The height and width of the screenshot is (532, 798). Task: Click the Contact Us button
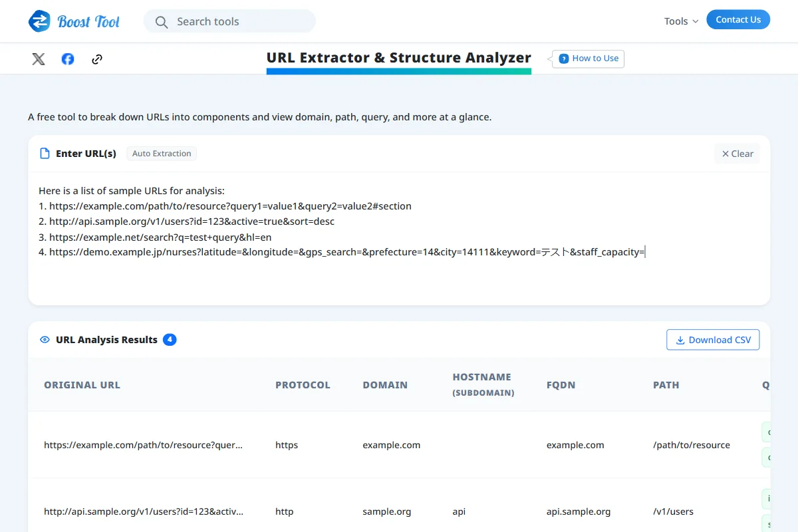[738, 20]
